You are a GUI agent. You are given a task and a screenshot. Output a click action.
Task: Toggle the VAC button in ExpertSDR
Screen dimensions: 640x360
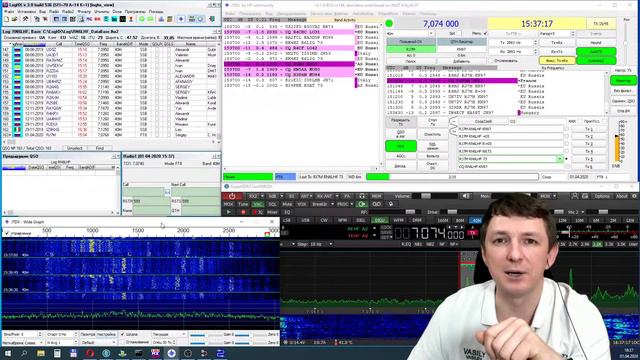258,204
